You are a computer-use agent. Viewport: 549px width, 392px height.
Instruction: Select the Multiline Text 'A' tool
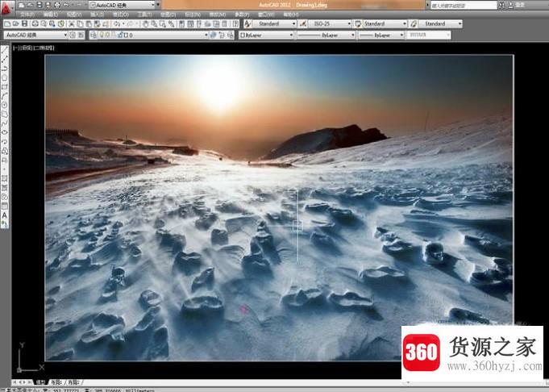tap(5, 215)
